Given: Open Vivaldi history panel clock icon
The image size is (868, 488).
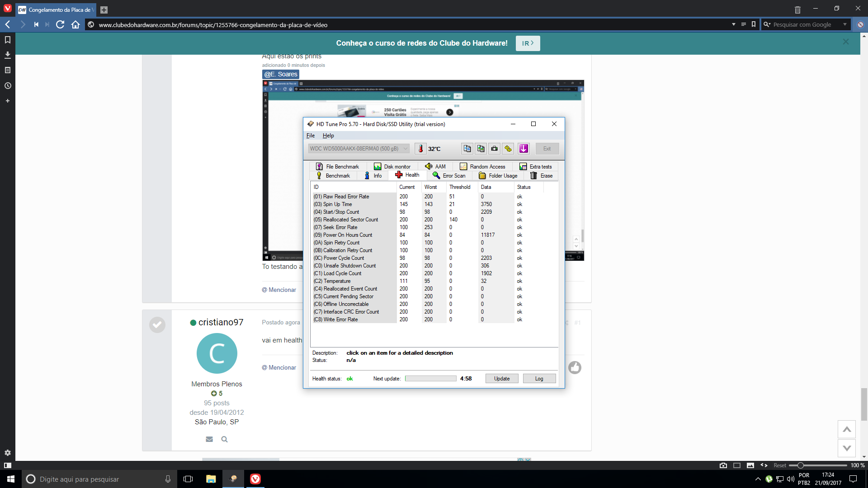Looking at the screenshot, I should (x=8, y=85).
